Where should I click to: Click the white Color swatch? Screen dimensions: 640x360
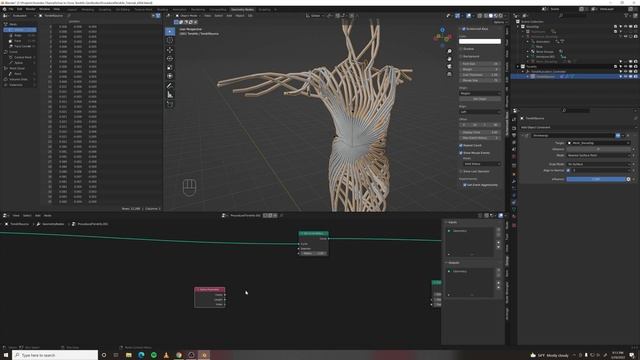(480, 41)
